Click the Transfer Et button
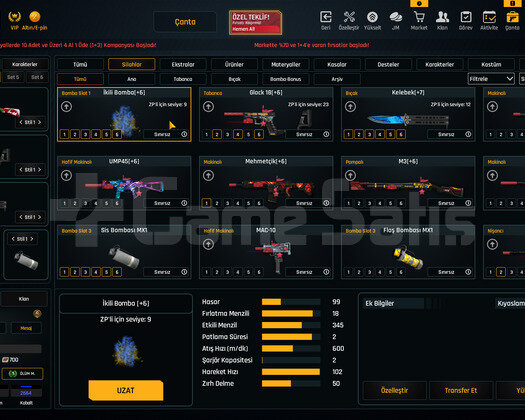The width and height of the screenshot is (525, 420). coord(461,391)
